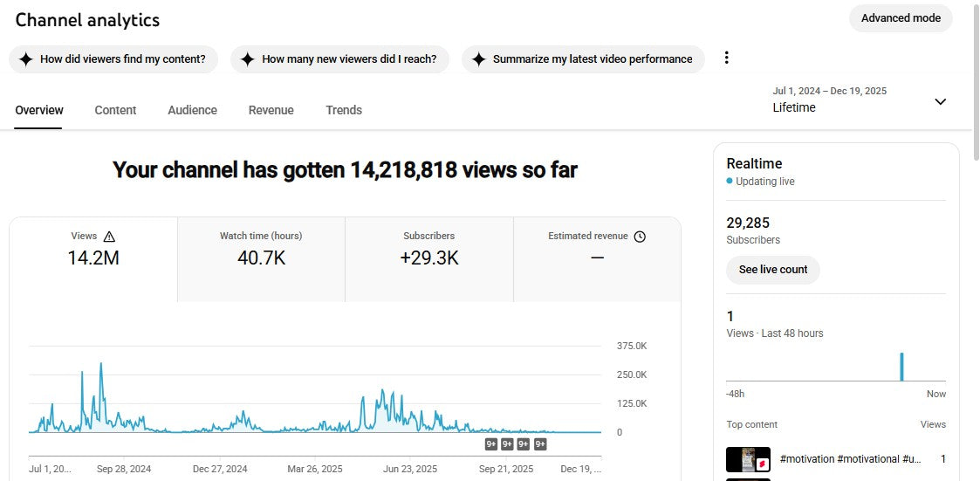
Task: Select the Trends tab
Action: click(x=344, y=110)
